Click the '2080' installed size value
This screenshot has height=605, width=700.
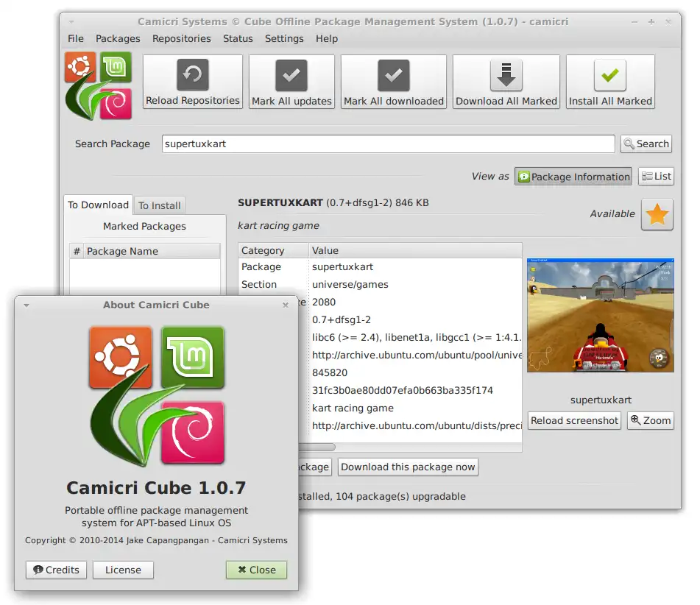point(324,302)
